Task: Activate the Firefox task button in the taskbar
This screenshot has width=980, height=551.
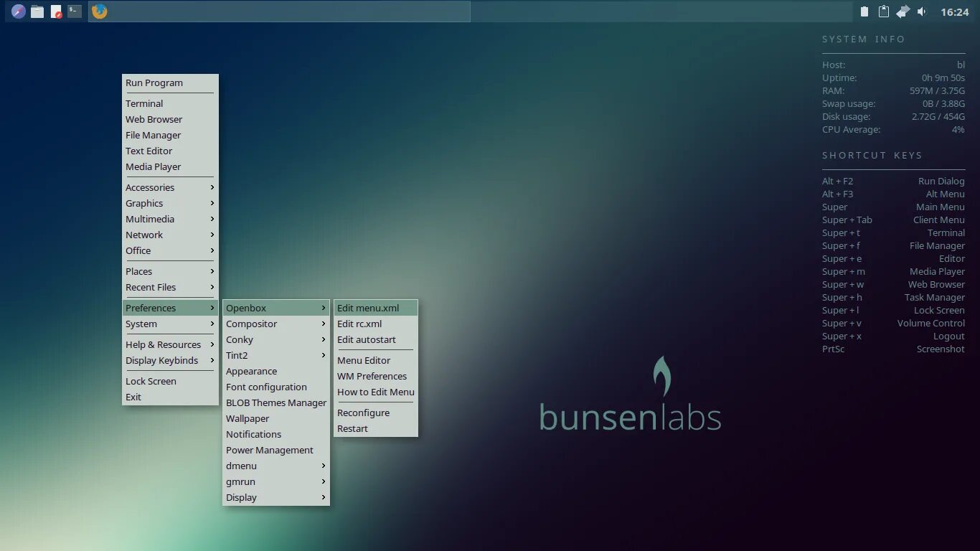Action: pos(279,11)
